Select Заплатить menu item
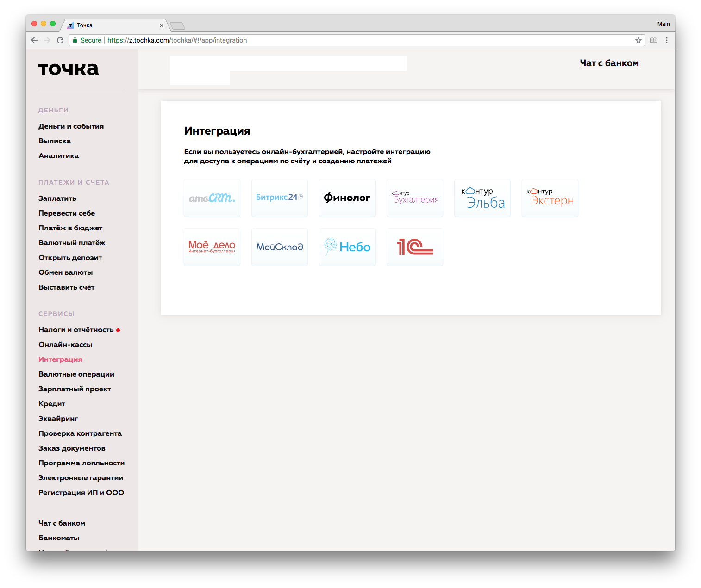Viewport: 701px width, 588px height. point(57,198)
